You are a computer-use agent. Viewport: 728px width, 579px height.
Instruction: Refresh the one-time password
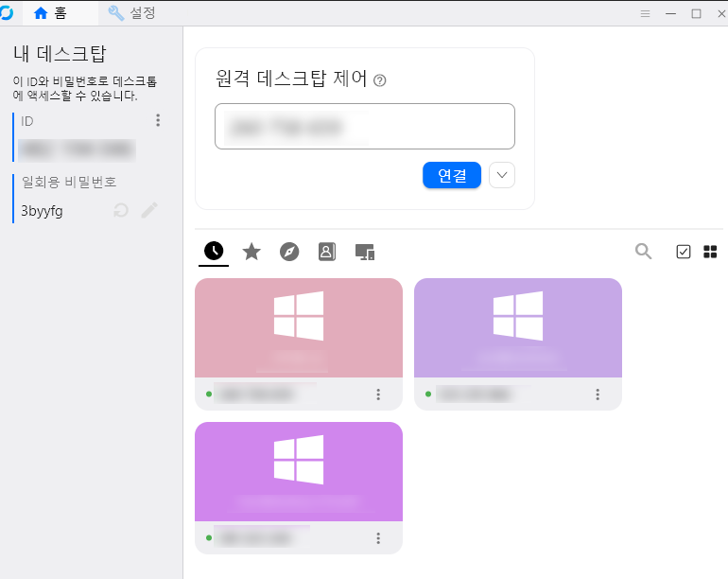(x=121, y=211)
